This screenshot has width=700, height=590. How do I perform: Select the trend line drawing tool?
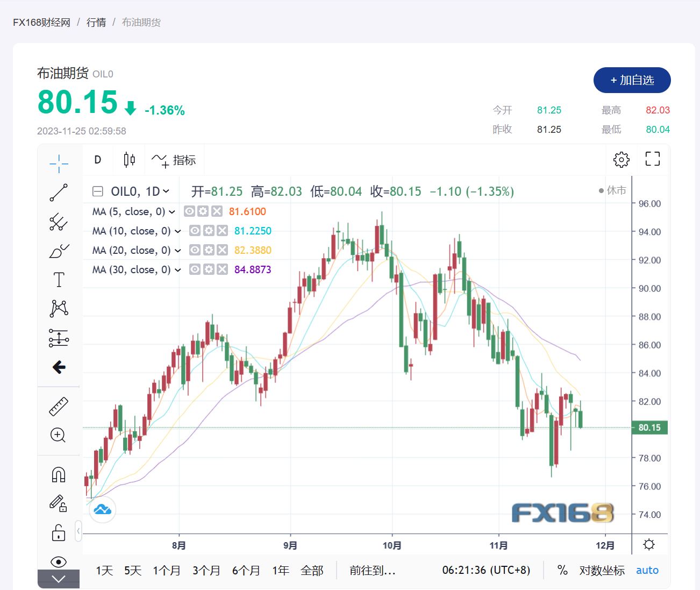coord(59,193)
